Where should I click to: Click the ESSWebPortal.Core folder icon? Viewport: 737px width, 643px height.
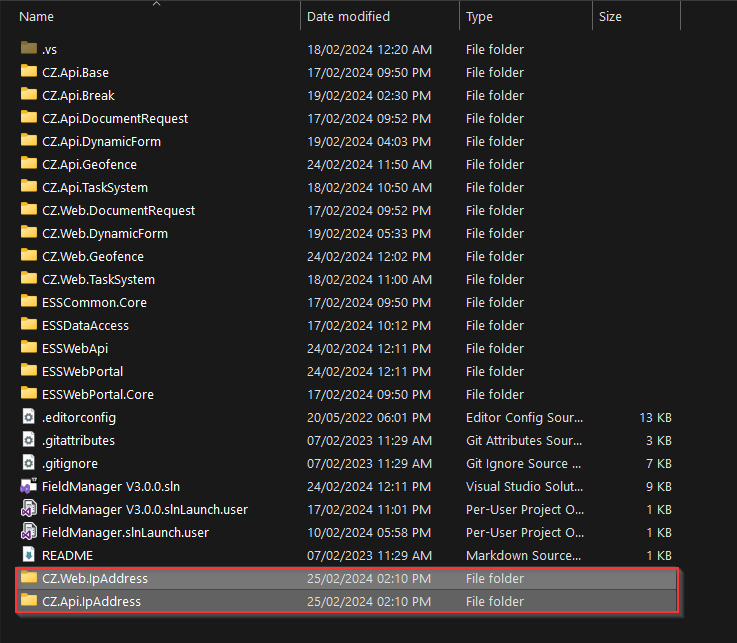click(29, 393)
